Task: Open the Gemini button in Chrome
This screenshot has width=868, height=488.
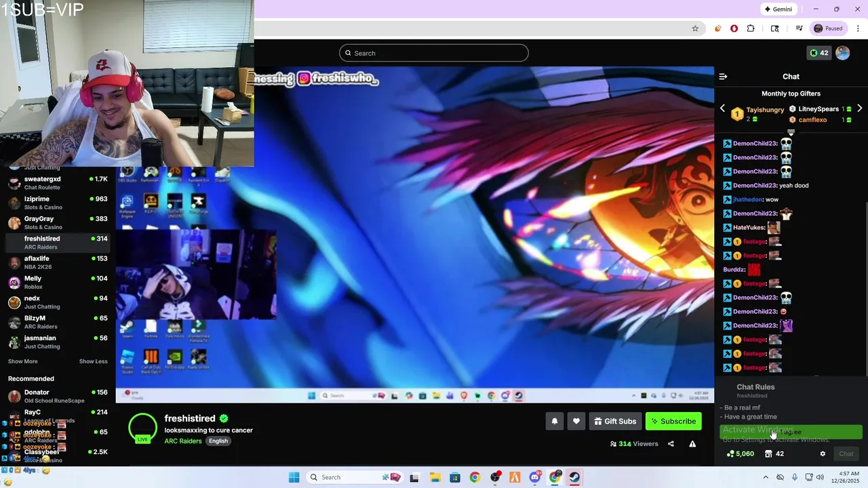Action: click(778, 9)
